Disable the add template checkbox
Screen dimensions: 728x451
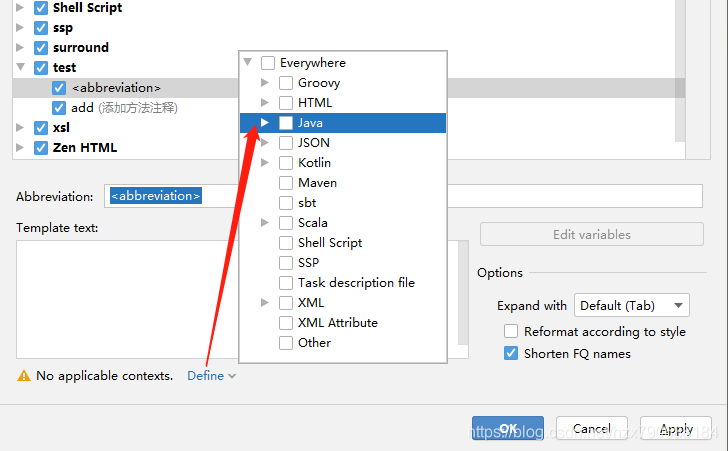[60, 108]
